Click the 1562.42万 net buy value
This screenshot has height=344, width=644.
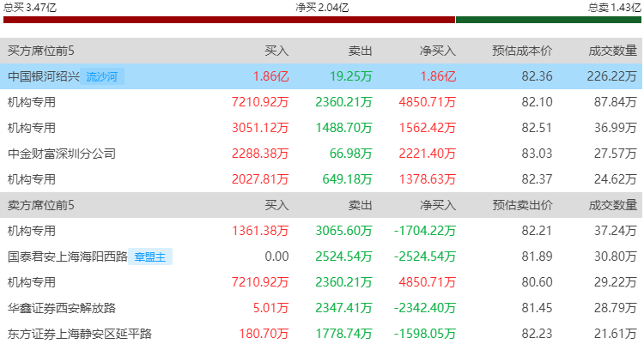coord(427,128)
